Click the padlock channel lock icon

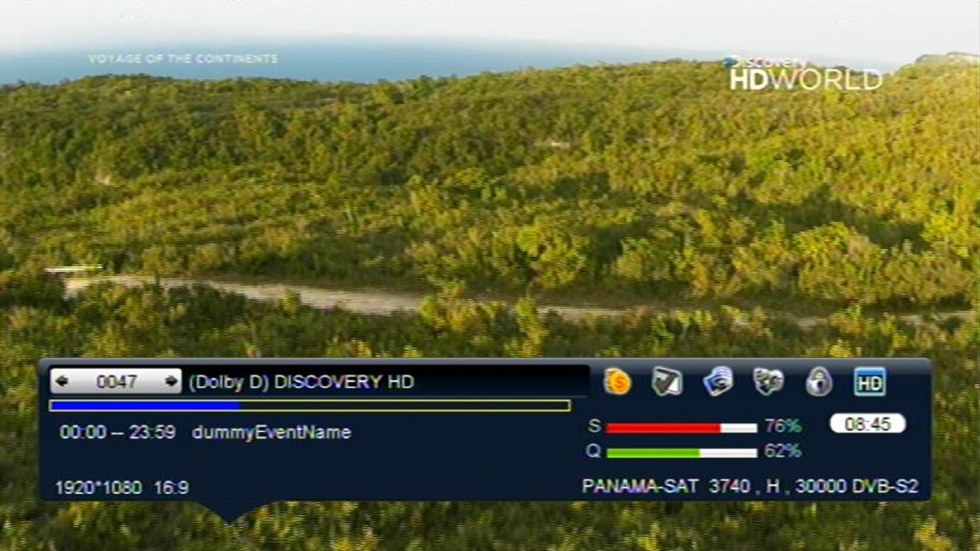tap(819, 382)
